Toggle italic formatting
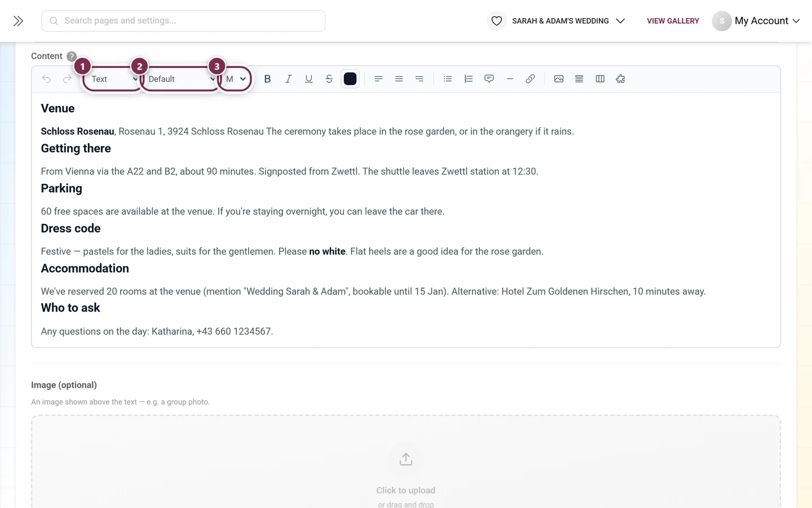812x508 pixels. click(288, 79)
